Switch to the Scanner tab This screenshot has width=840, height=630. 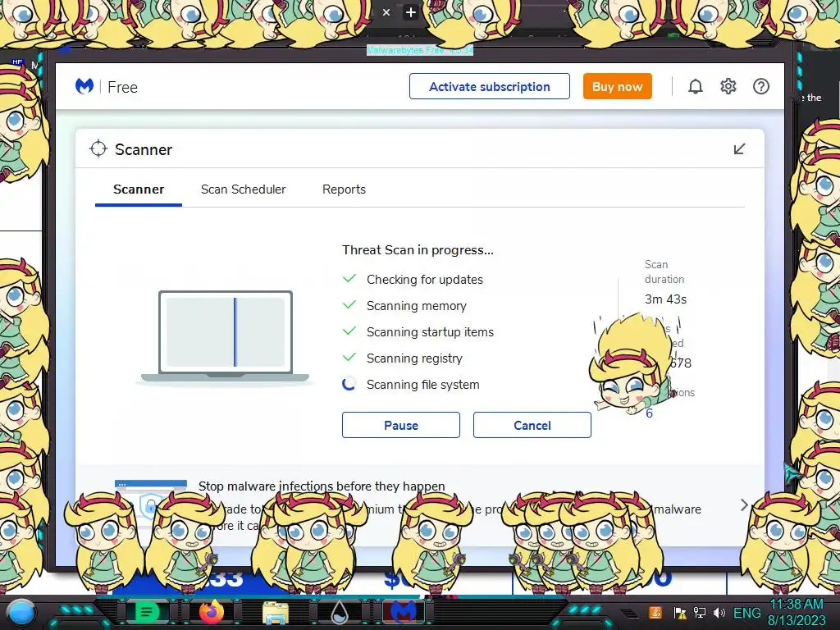click(138, 189)
